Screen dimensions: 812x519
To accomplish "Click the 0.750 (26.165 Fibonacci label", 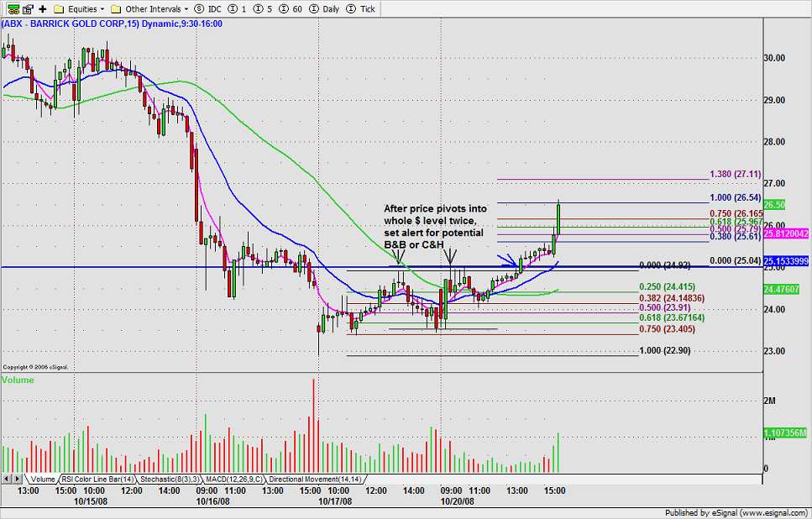I will pos(736,213).
